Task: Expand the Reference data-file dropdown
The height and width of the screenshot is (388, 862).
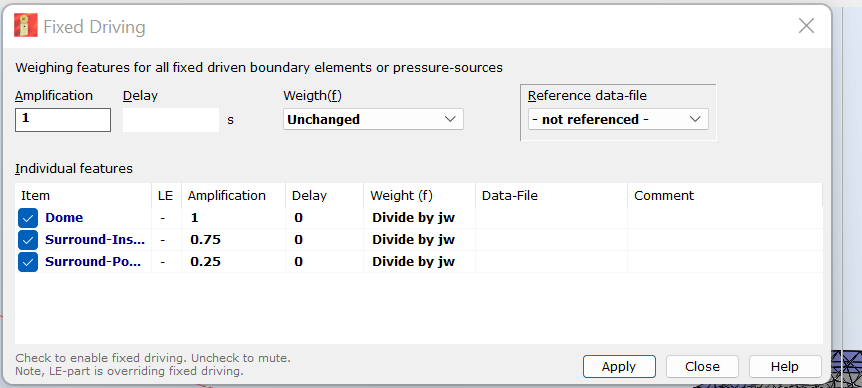Action: [x=618, y=119]
